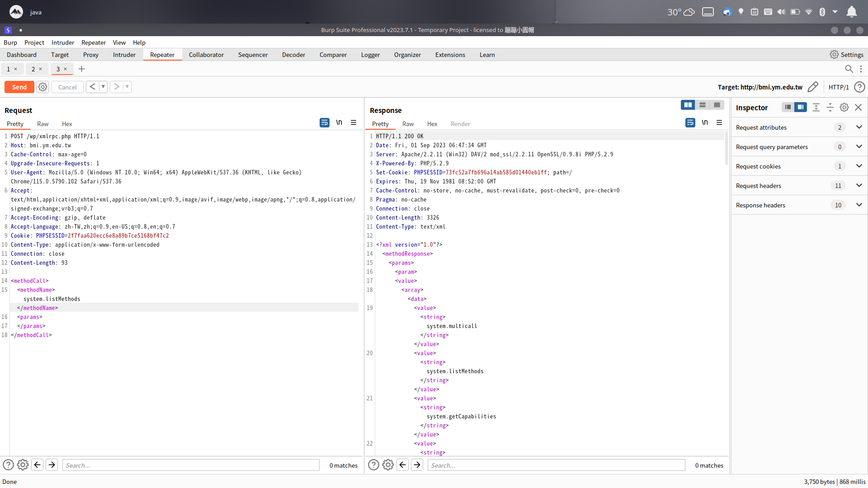The image size is (868, 488).
Task: Open the Inspector settings gear
Action: (x=844, y=108)
